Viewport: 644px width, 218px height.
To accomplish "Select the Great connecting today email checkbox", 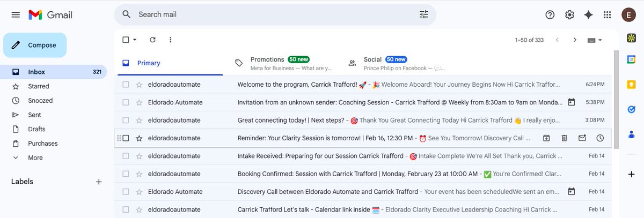I will [126, 121].
